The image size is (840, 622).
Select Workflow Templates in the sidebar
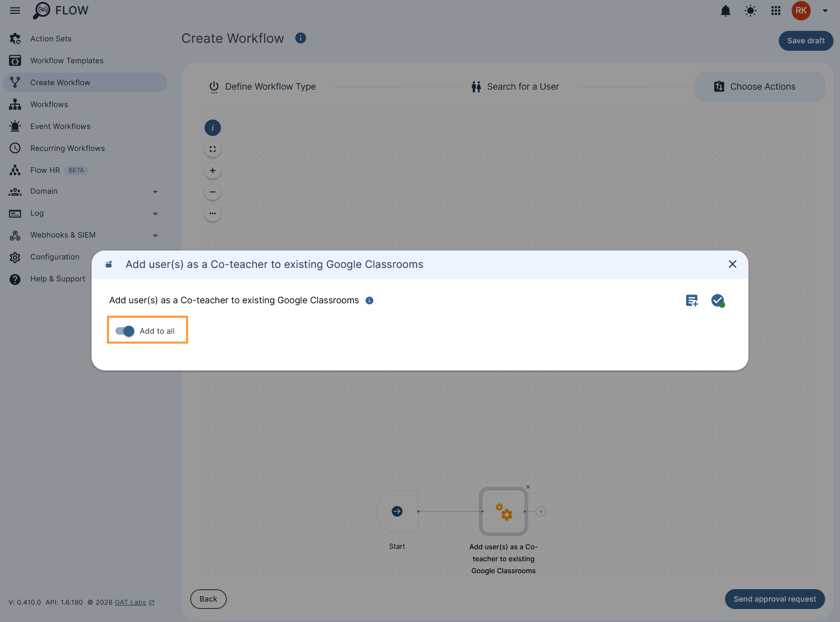coord(67,60)
